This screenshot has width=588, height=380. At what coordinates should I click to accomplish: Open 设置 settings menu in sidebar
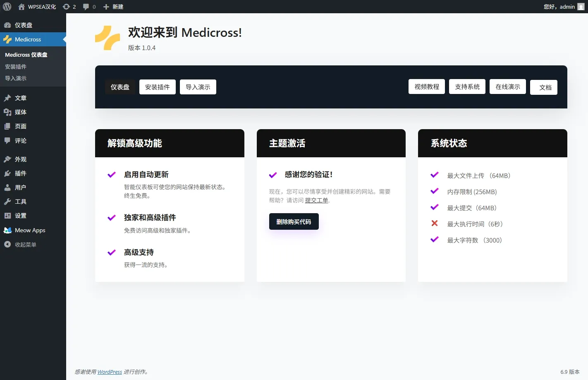click(x=20, y=216)
